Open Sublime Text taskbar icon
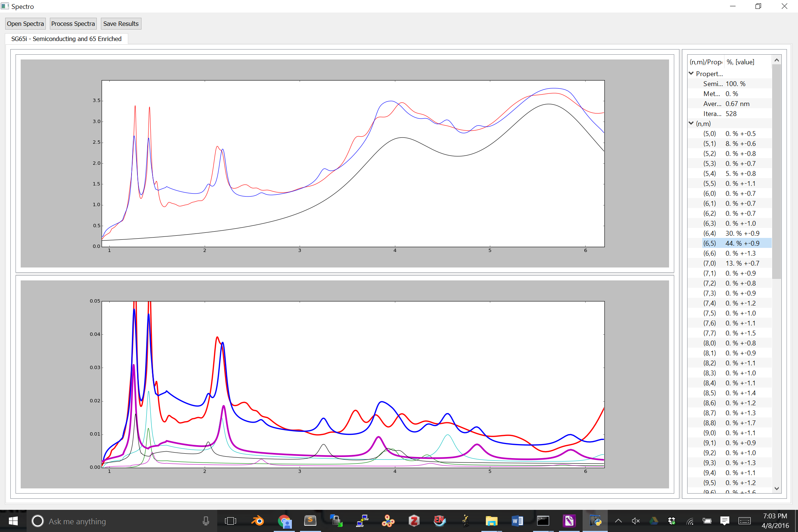Viewport: 798px width, 532px height. coord(310,521)
